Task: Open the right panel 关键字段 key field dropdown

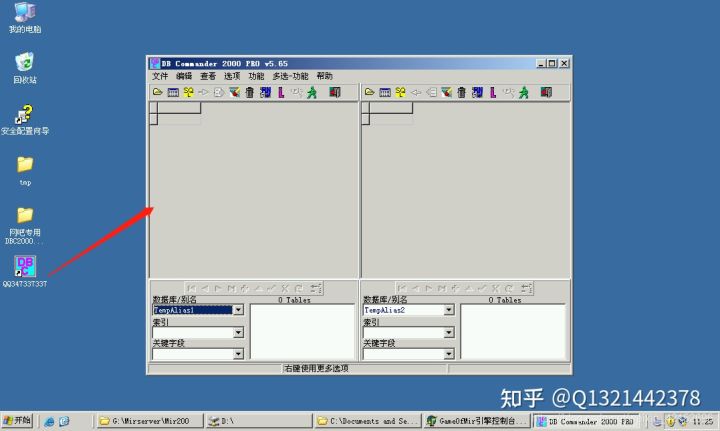Action: [x=449, y=354]
